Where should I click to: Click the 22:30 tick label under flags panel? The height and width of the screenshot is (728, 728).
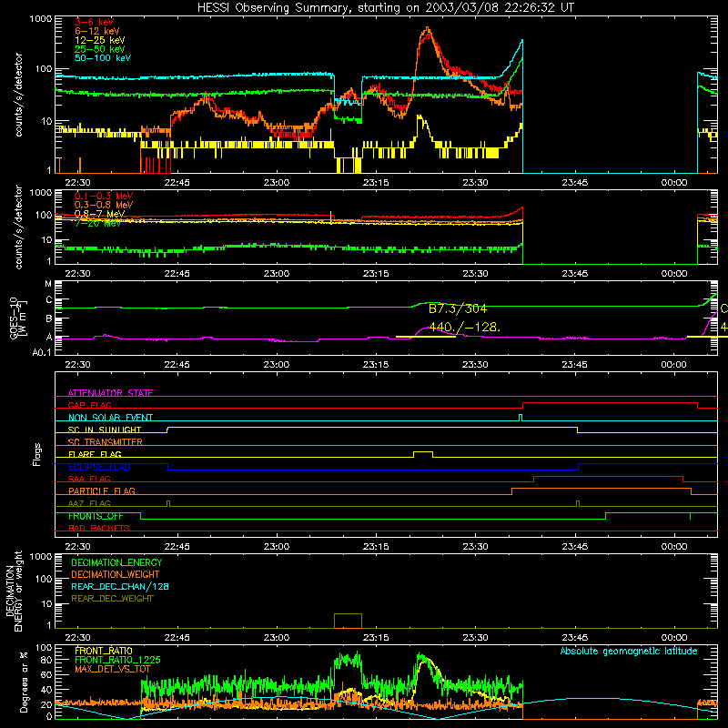pos(77,547)
